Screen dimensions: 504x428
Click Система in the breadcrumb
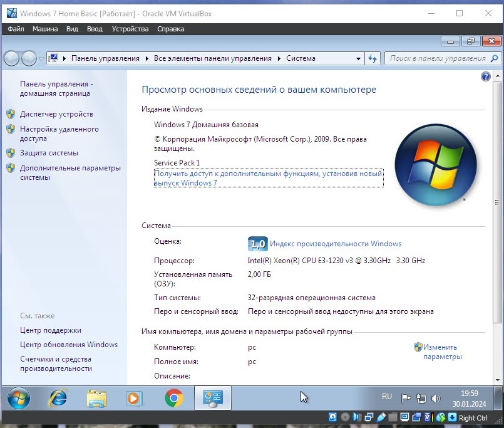tap(301, 58)
